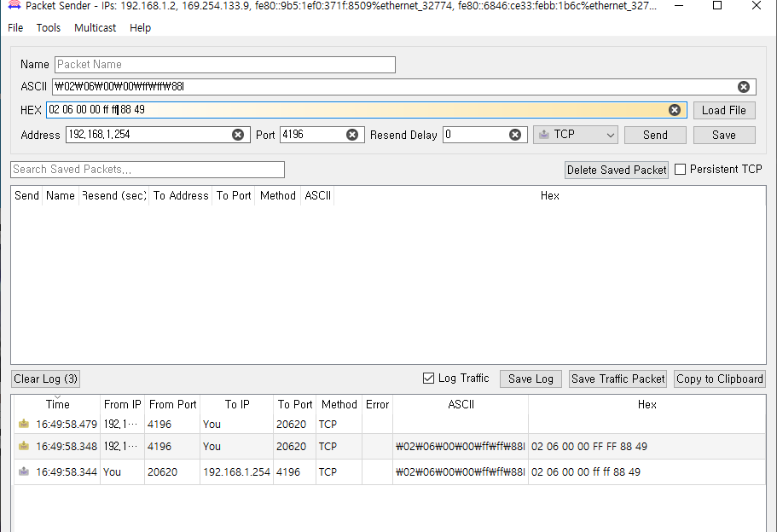Viewport: 777px width, 532px height.
Task: Focus the Search Saved Packets field
Action: tap(148, 170)
